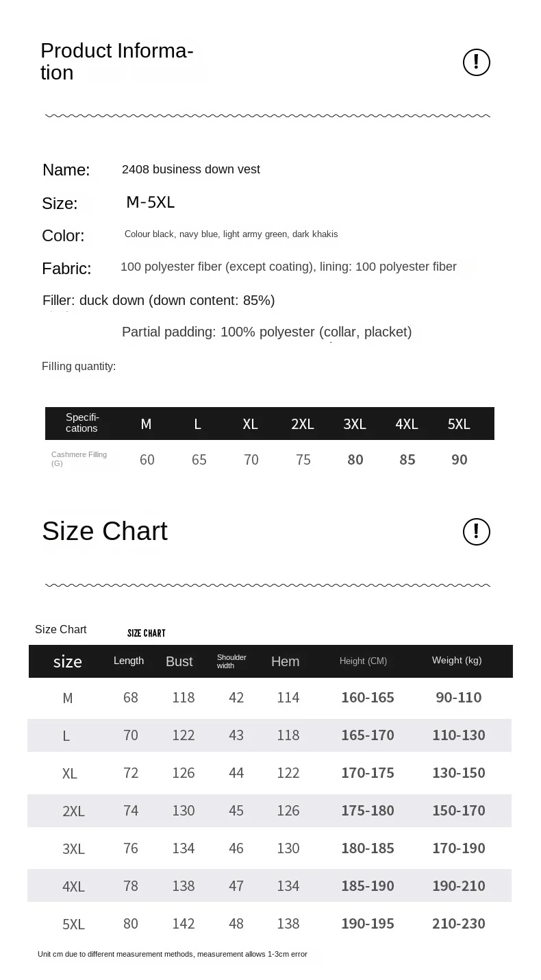Select the Weight (kg) column header

[x=457, y=661]
